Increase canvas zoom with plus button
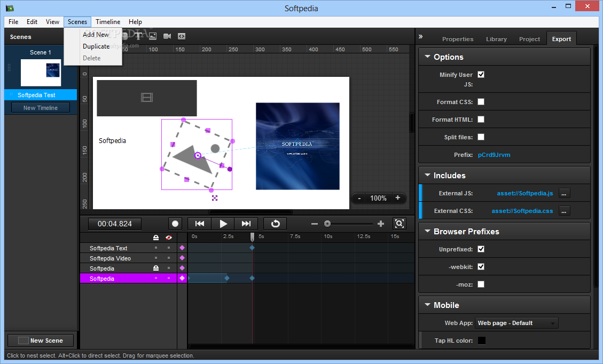 [x=398, y=198]
